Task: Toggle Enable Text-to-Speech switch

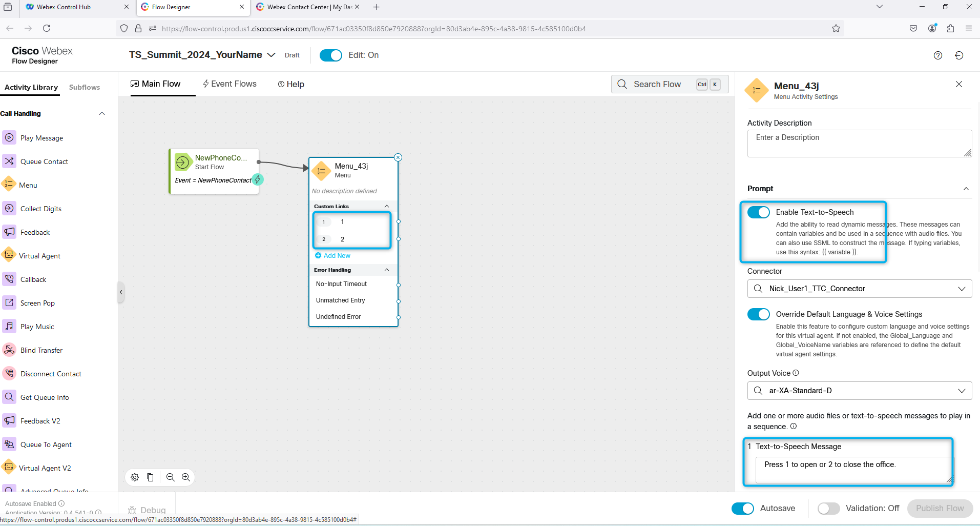Action: 759,212
